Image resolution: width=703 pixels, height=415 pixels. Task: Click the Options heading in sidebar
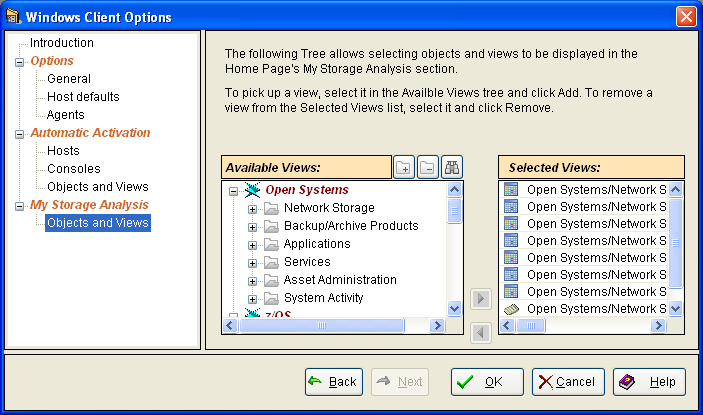click(x=52, y=61)
